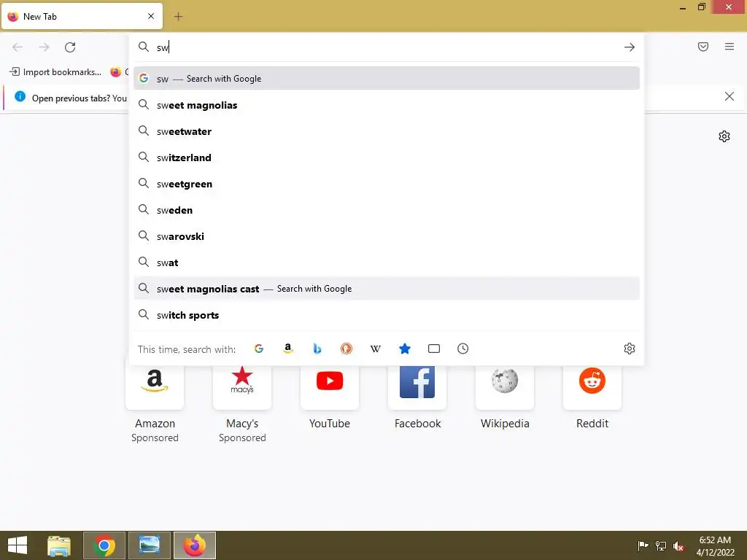The height and width of the screenshot is (560, 747).
Task: Pick the 'swat' suggestion
Action: (x=387, y=262)
